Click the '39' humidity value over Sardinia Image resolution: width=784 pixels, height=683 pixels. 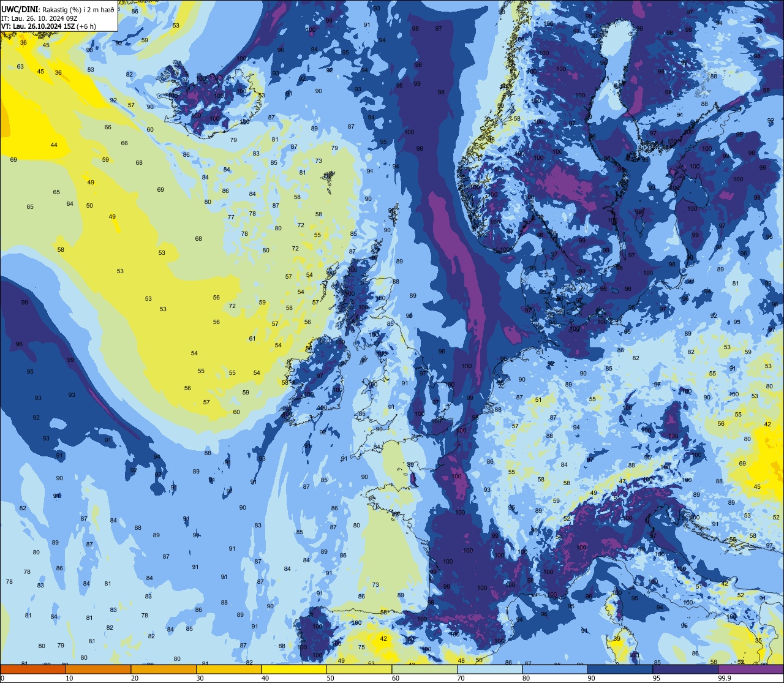pos(617,639)
